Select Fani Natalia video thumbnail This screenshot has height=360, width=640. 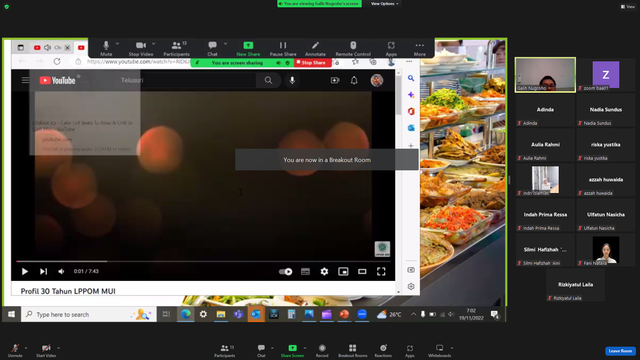[606, 250]
